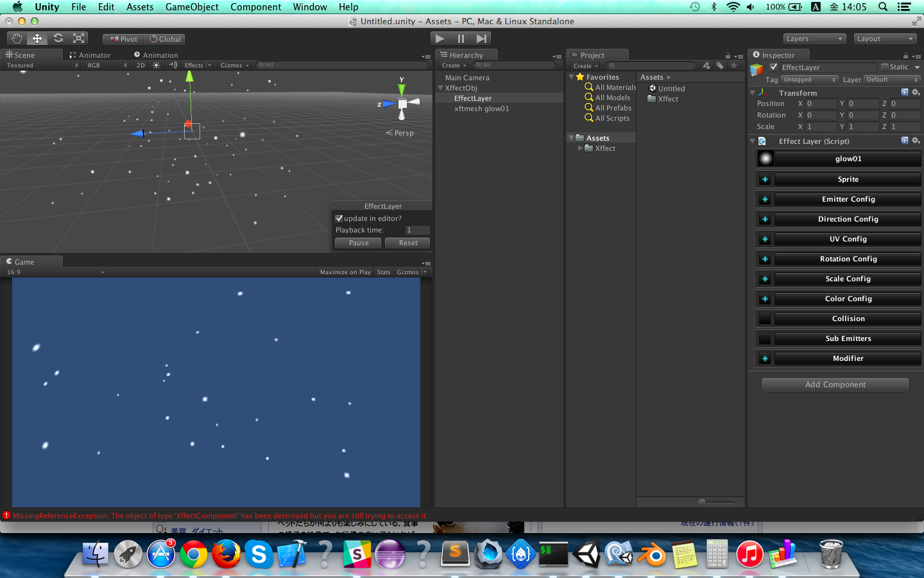Click the Play button
Screen dimensions: 924x578
pos(440,39)
